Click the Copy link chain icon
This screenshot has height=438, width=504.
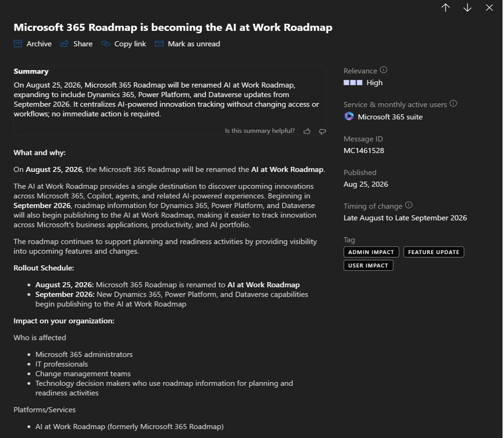[x=105, y=44]
